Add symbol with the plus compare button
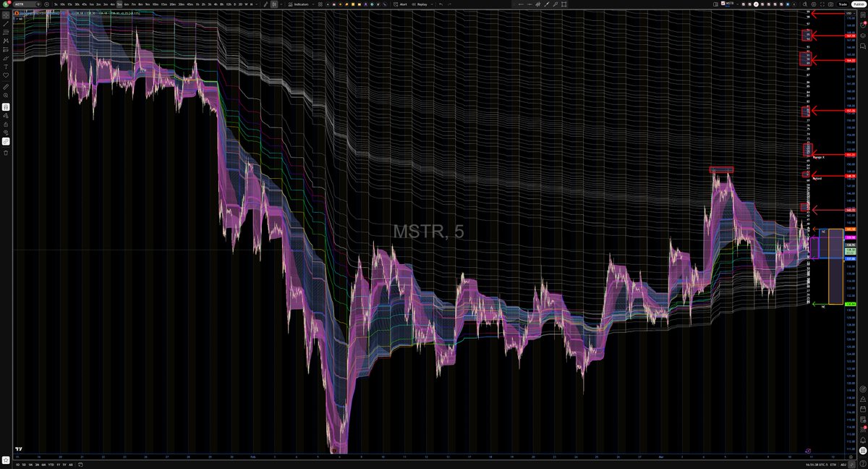The image size is (868, 469). click(46, 4)
